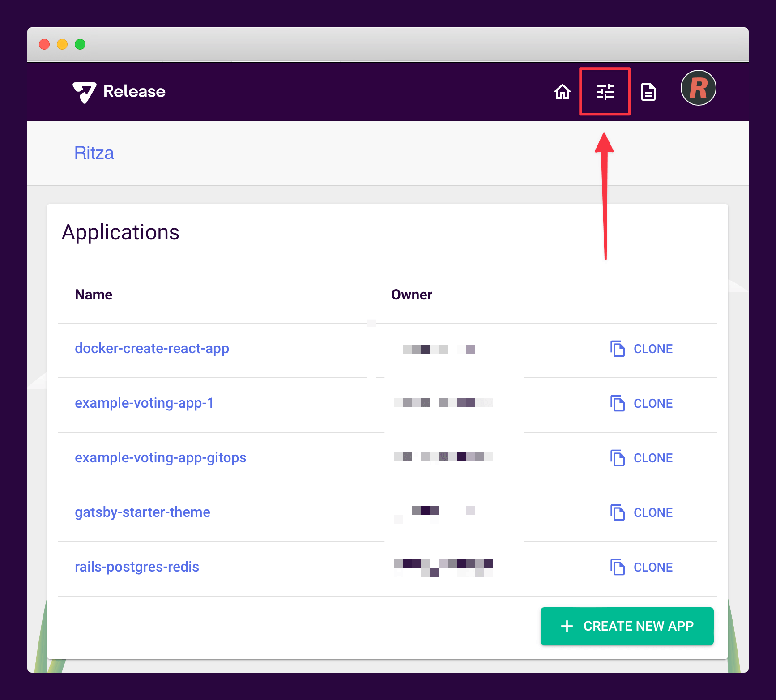Open the rails-postgres-redis application
The height and width of the screenshot is (700, 776).
click(136, 567)
